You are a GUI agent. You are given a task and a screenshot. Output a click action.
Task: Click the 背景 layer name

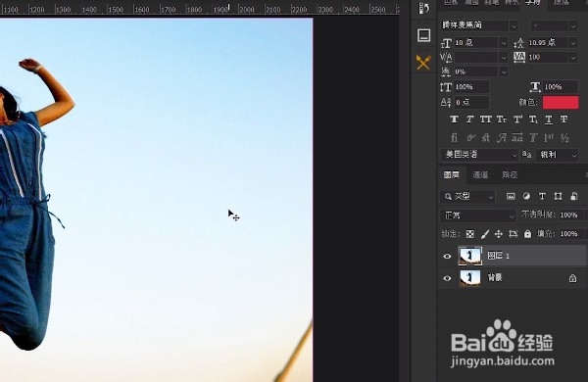click(495, 278)
